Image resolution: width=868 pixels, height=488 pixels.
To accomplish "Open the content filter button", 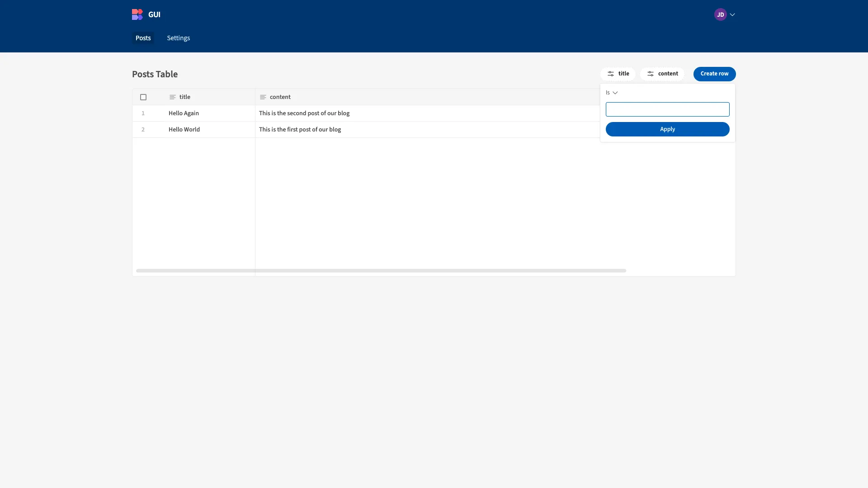I will point(662,74).
